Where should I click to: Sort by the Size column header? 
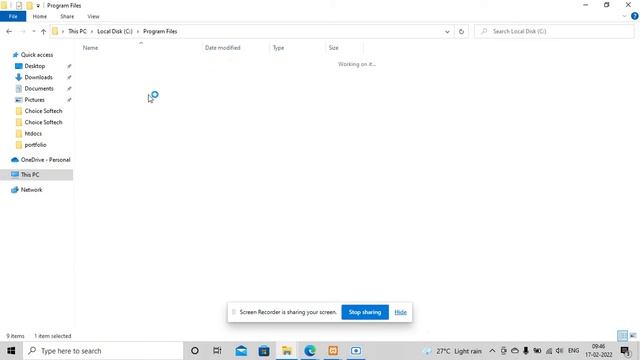click(x=333, y=48)
